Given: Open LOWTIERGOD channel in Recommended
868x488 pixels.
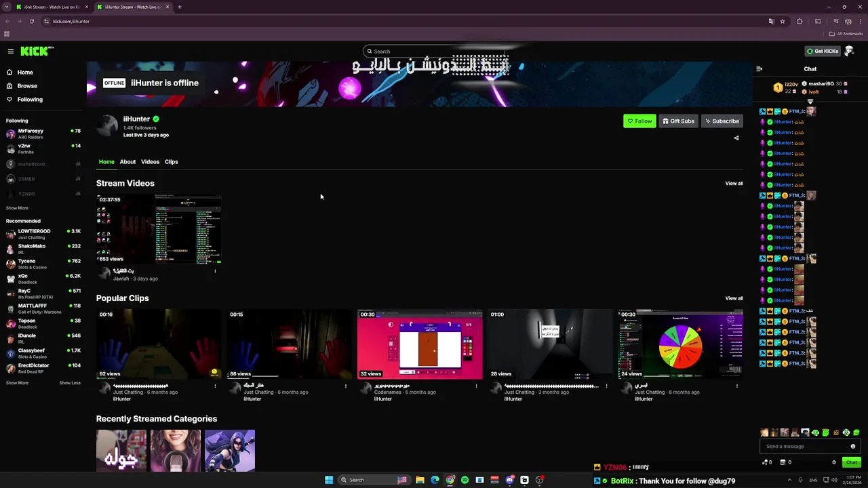Looking at the screenshot, I should pyautogui.click(x=43, y=234).
